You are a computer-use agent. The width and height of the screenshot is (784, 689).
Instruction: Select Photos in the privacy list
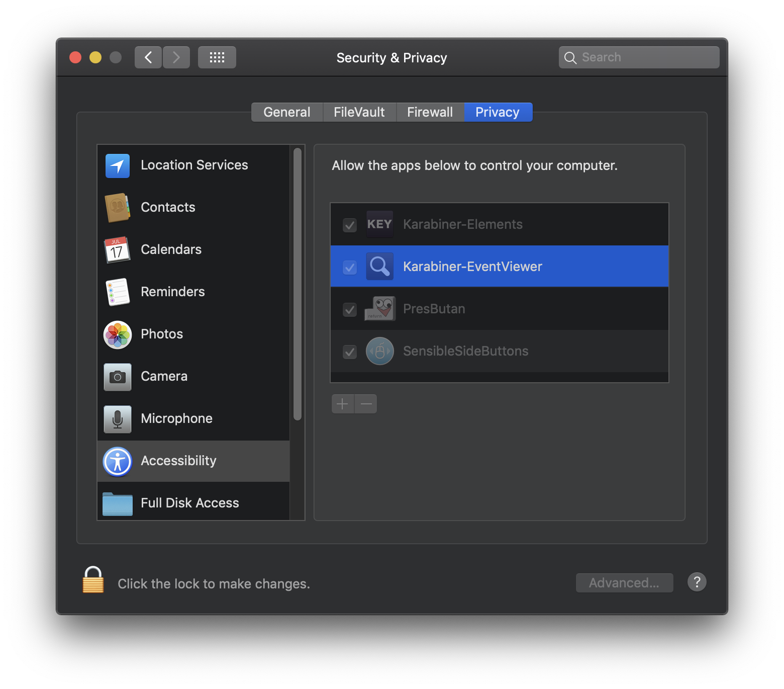193,334
